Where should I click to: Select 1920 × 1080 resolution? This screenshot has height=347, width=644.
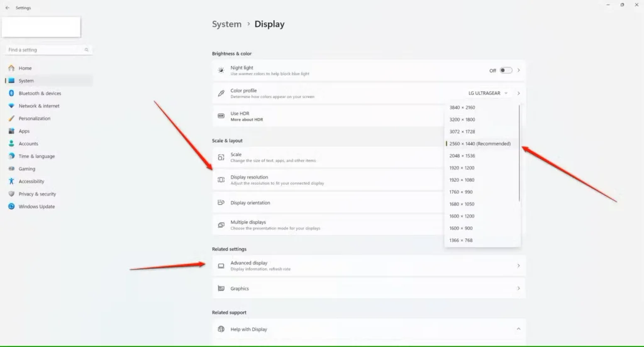pyautogui.click(x=481, y=180)
